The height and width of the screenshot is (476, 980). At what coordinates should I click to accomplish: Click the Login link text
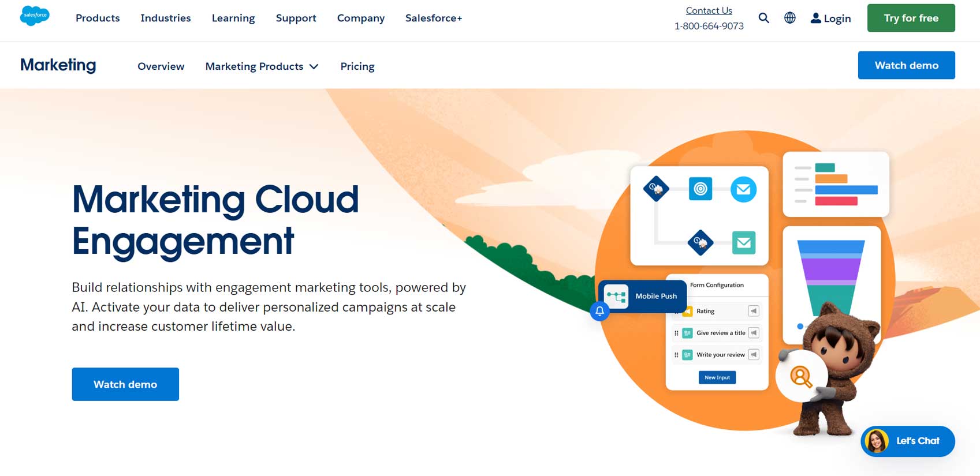[837, 18]
